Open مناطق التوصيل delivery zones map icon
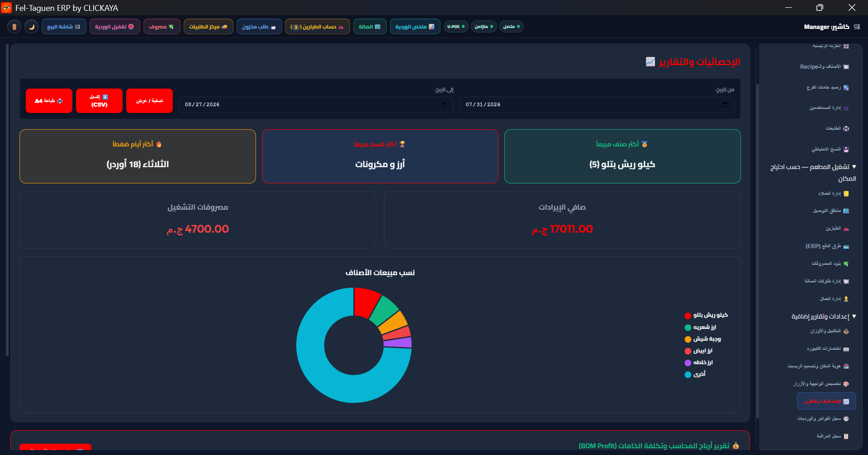 (x=846, y=211)
